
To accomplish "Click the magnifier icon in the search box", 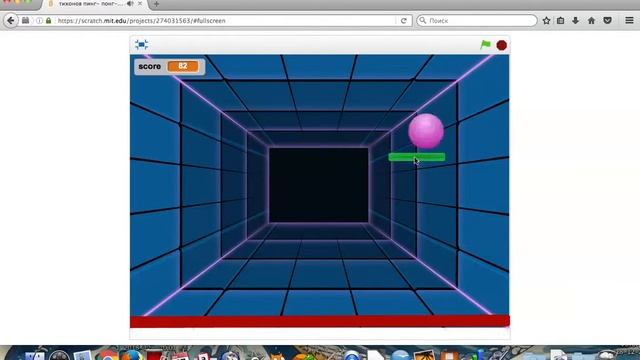I will (x=423, y=20).
